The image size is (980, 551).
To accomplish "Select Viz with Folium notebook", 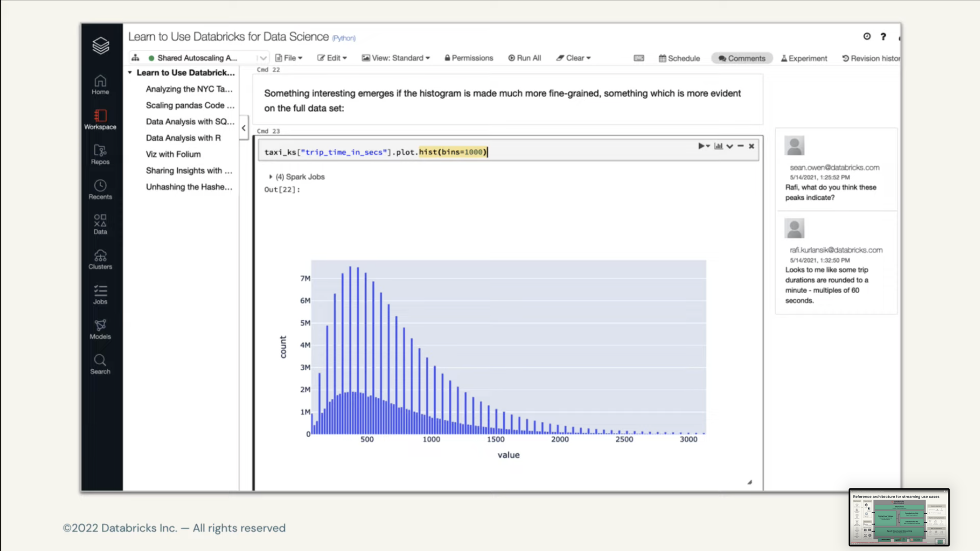I will pos(173,154).
